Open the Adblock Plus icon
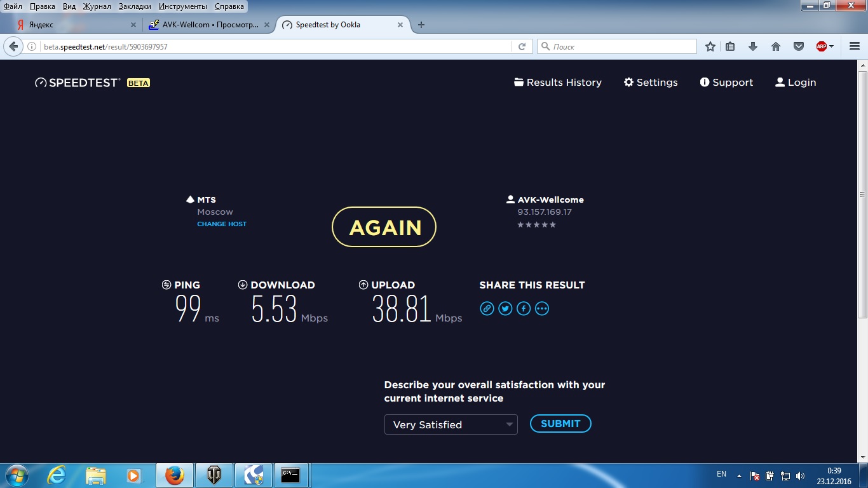The height and width of the screenshot is (488, 868). coord(821,46)
